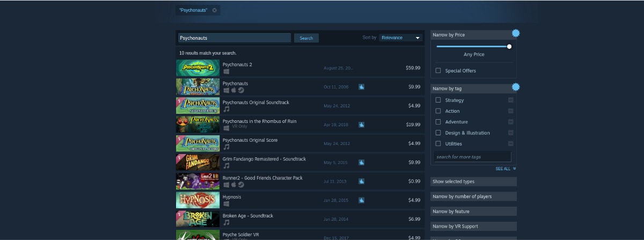This screenshot has height=240, width=644.
Task: Click the $59.99 price of Psychonauts 2
Action: pyautogui.click(x=413, y=68)
